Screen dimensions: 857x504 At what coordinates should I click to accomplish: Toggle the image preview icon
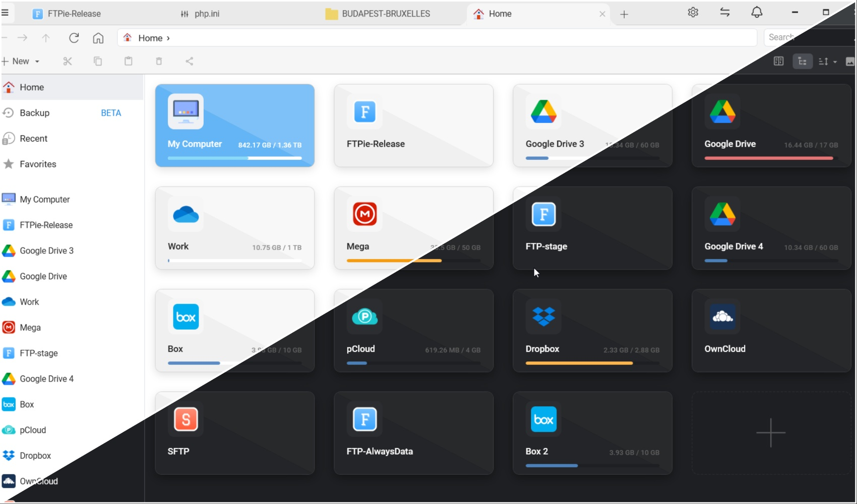point(850,61)
